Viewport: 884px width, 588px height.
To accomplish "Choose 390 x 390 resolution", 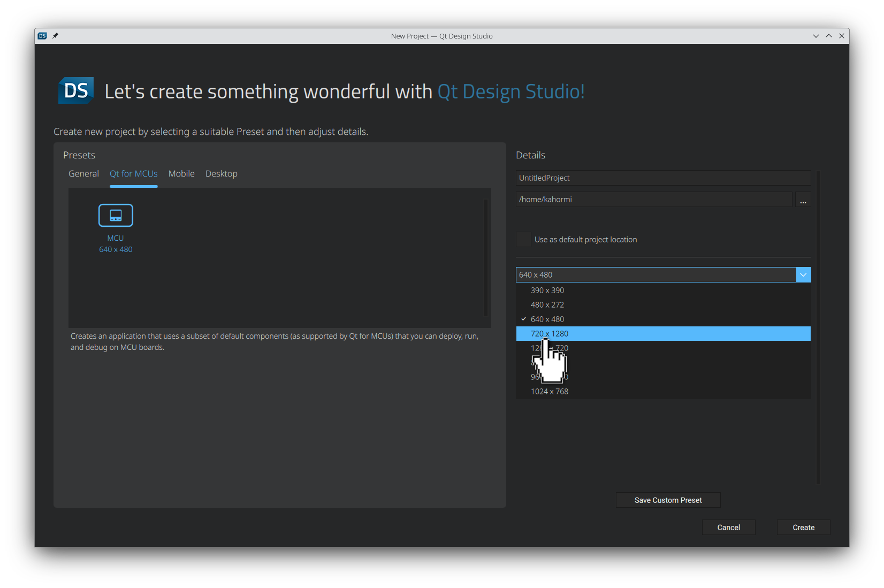I will coord(547,290).
